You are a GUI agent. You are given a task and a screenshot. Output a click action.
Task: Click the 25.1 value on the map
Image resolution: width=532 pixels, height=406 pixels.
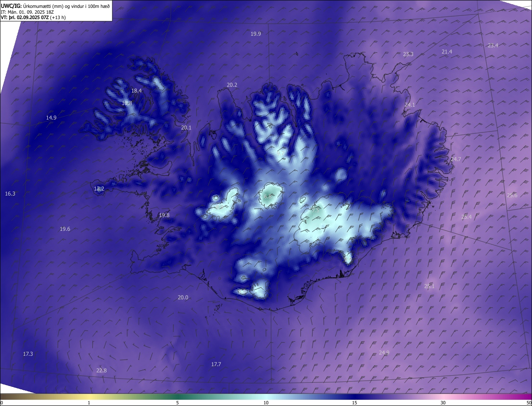coord(429,286)
